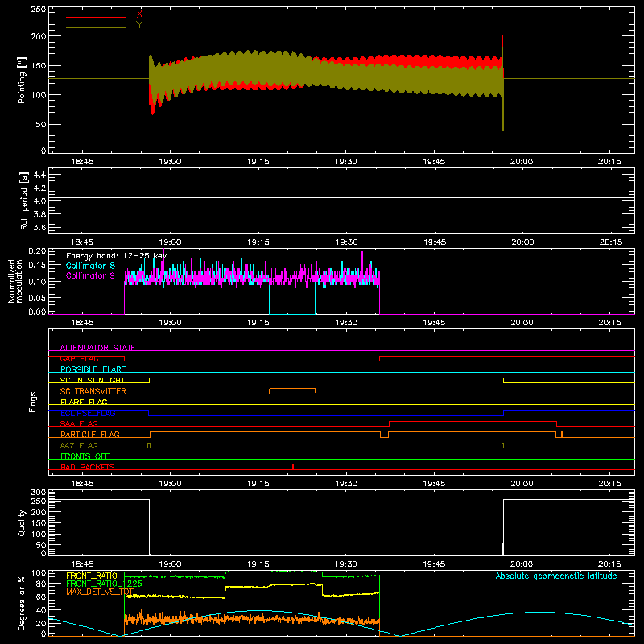
Task: Click the POSSIBLE_FLARE flag label
Action: click(x=93, y=369)
